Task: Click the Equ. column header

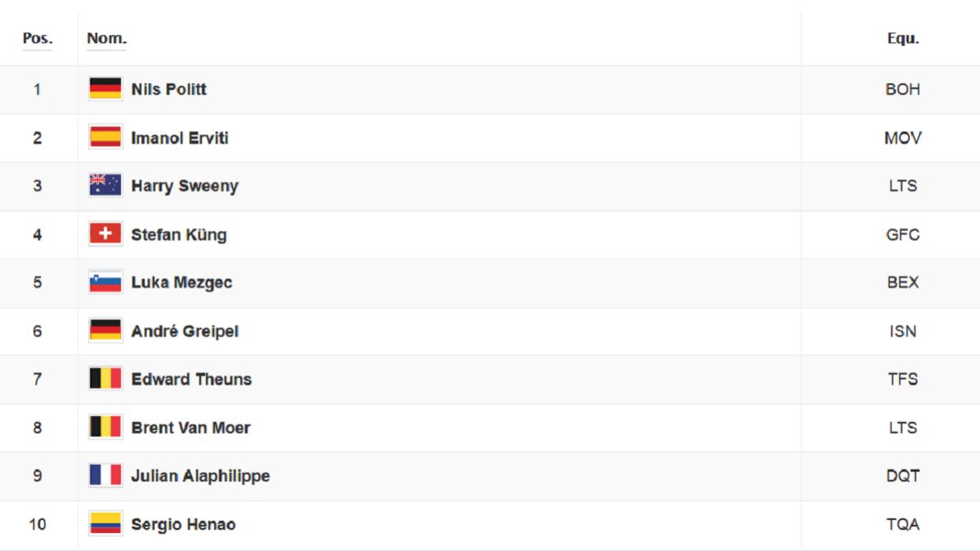Action: 903,38
